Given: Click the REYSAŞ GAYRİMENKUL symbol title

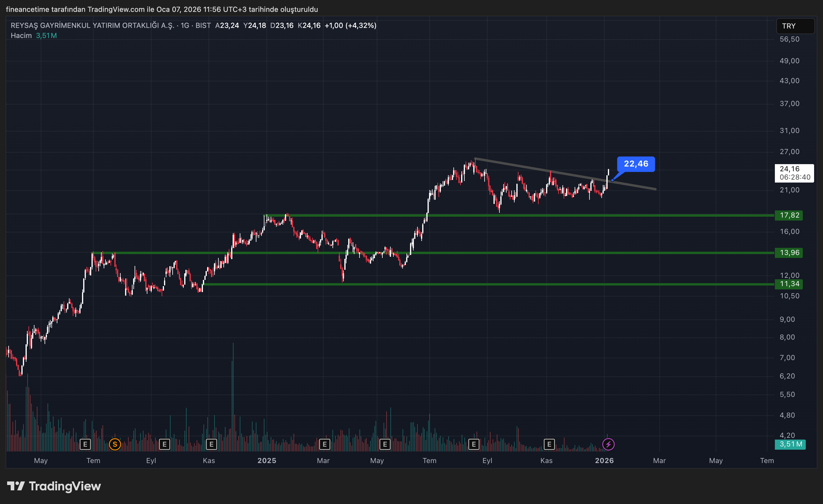Looking at the screenshot, I should click(92, 26).
